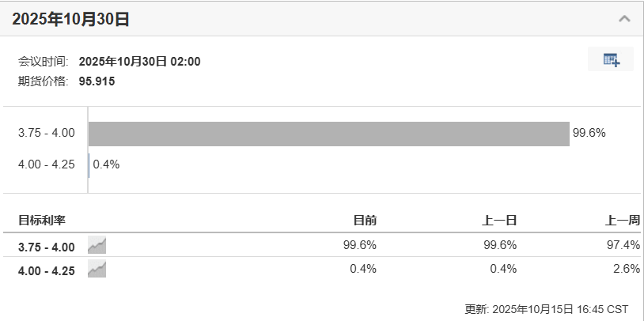This screenshot has width=644, height=321.
Task: Click the meeting time 2025年10月30日 02:00
Action: 140,62
